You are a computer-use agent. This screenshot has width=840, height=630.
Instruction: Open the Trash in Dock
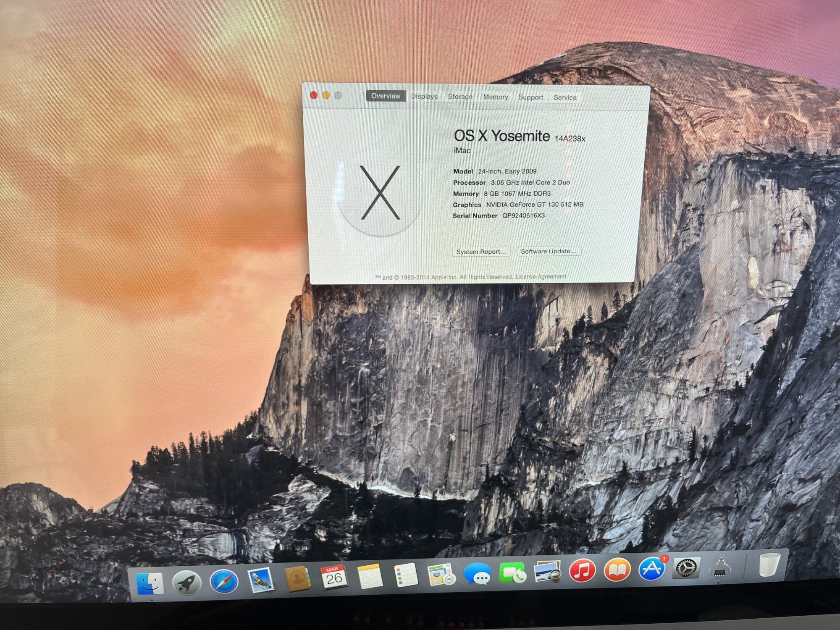(770, 565)
